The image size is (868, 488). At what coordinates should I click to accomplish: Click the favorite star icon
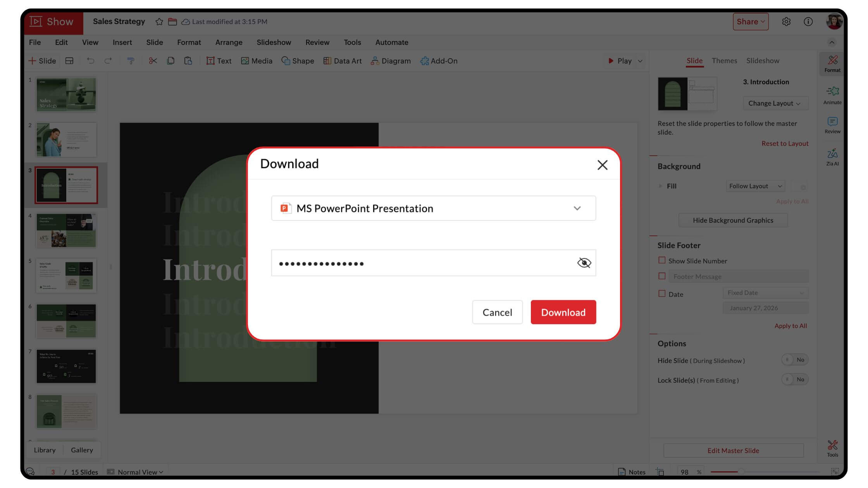(159, 22)
